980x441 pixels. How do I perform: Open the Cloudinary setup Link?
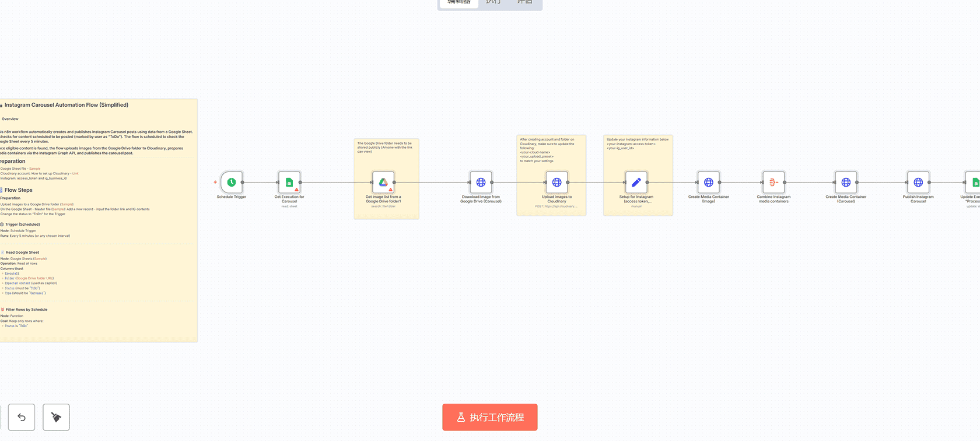75,173
